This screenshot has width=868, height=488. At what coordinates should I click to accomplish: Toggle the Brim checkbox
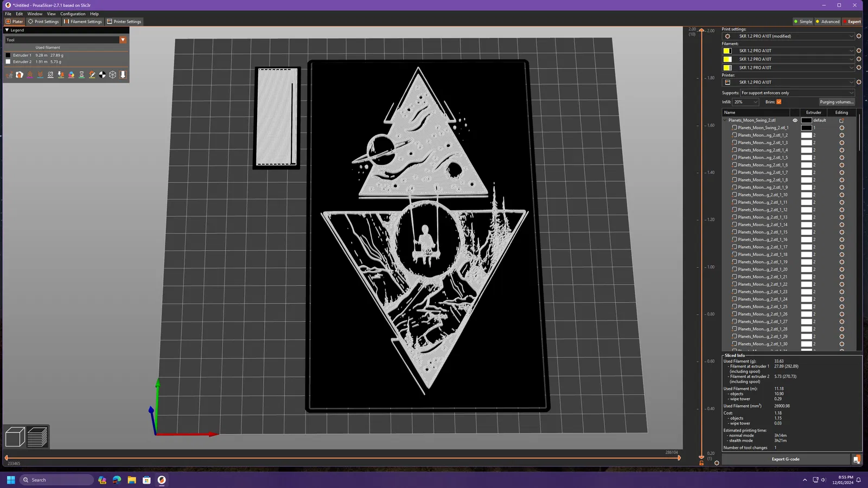pos(779,102)
